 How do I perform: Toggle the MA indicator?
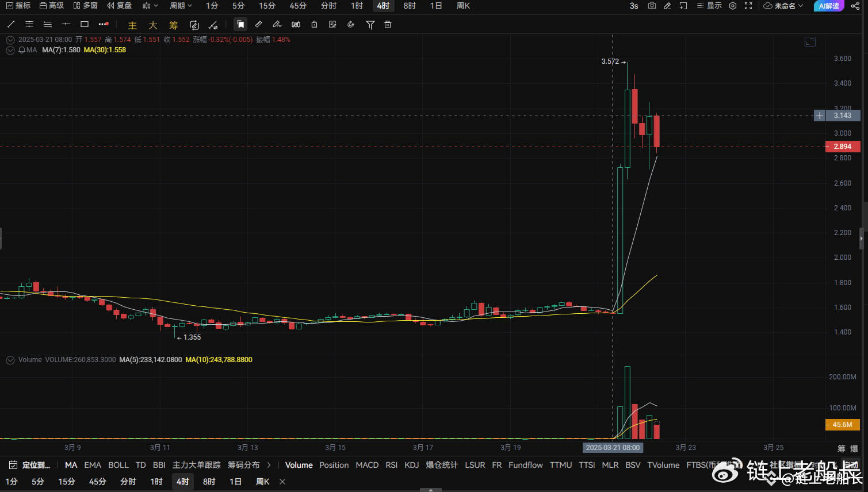pos(71,465)
